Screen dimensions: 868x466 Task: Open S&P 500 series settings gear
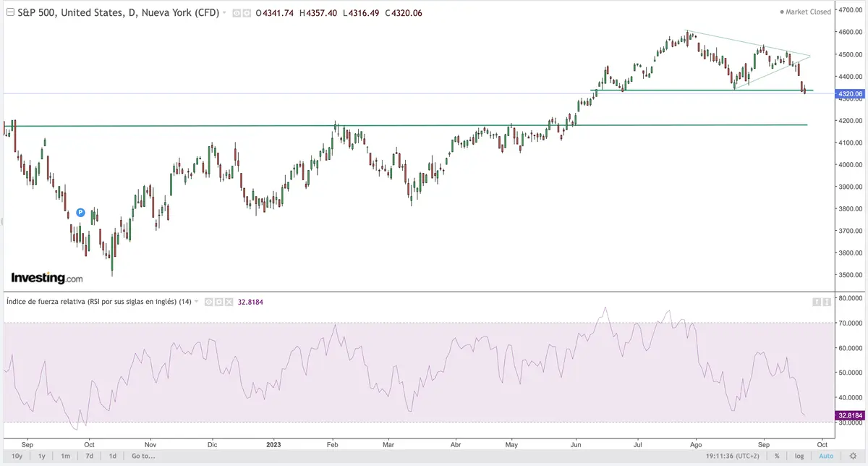pos(246,13)
